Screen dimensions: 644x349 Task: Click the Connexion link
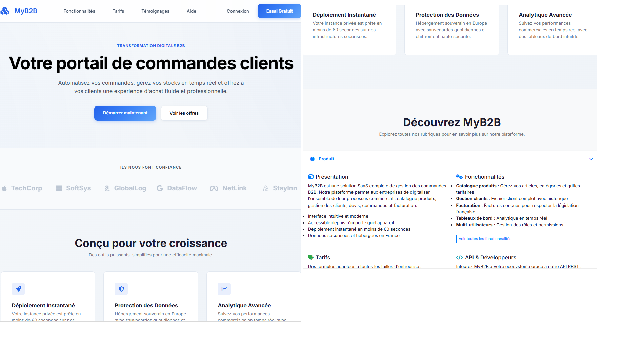[x=238, y=11]
